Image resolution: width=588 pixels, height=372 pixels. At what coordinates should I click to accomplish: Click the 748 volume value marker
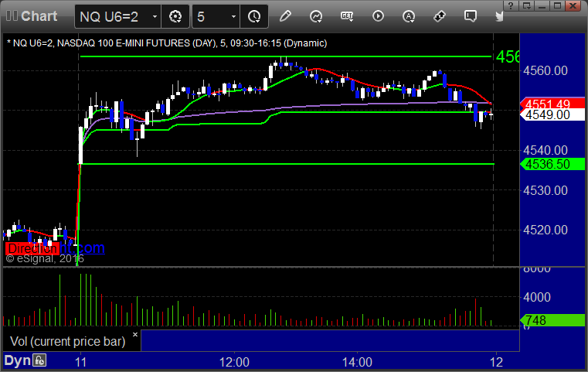coord(552,320)
